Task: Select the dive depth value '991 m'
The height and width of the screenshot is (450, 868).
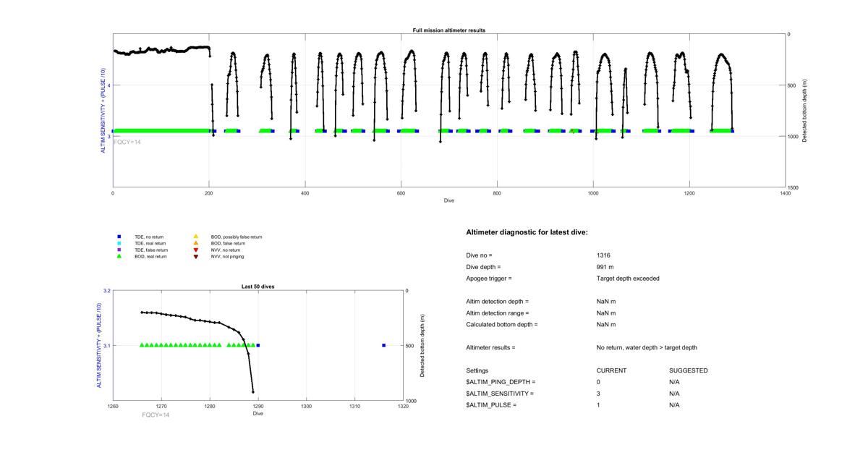Action: [x=605, y=267]
